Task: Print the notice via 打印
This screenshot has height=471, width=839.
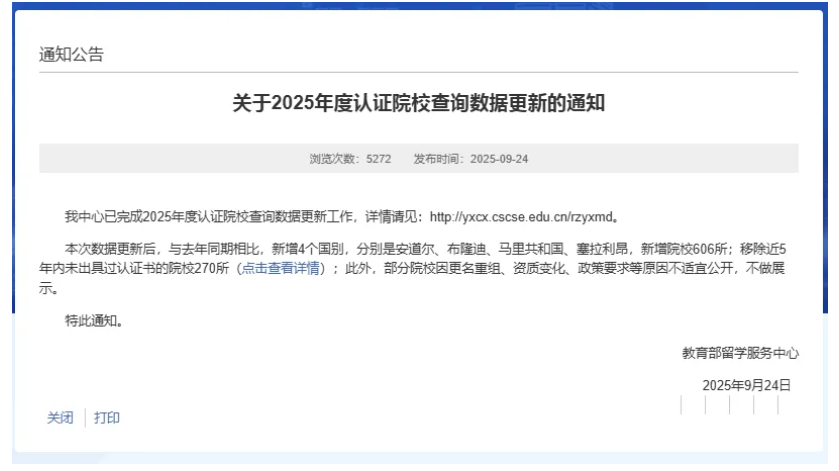Action: pyautogui.click(x=108, y=418)
